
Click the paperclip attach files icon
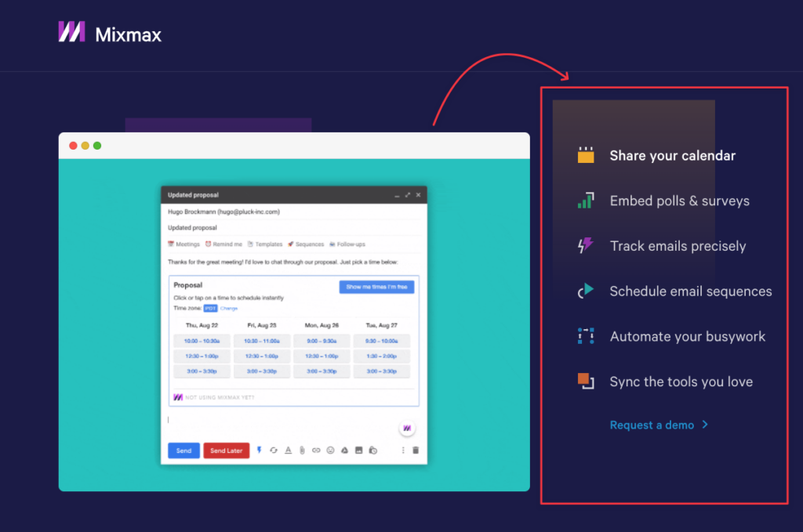click(302, 451)
